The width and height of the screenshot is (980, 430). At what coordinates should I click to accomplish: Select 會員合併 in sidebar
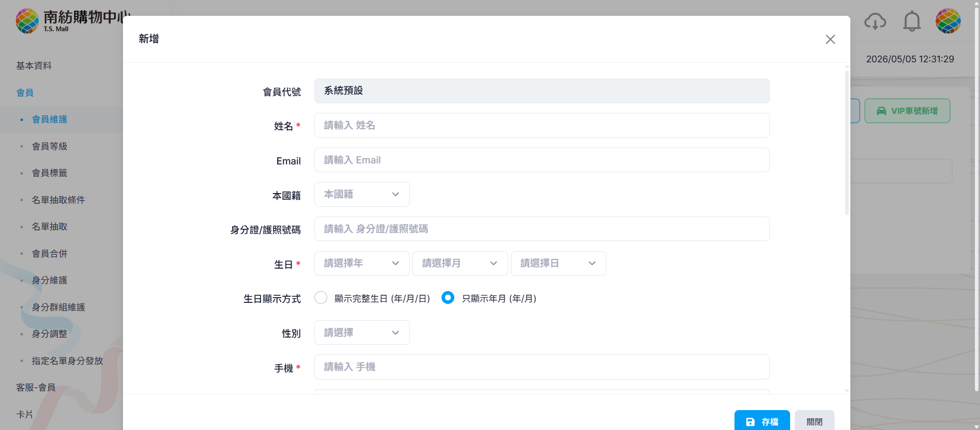point(50,254)
